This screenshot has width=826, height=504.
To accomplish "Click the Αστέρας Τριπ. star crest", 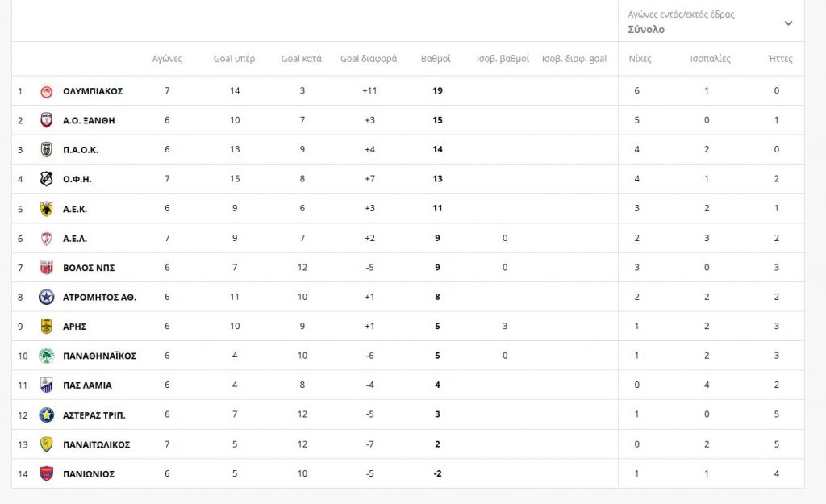I will pyautogui.click(x=47, y=414).
